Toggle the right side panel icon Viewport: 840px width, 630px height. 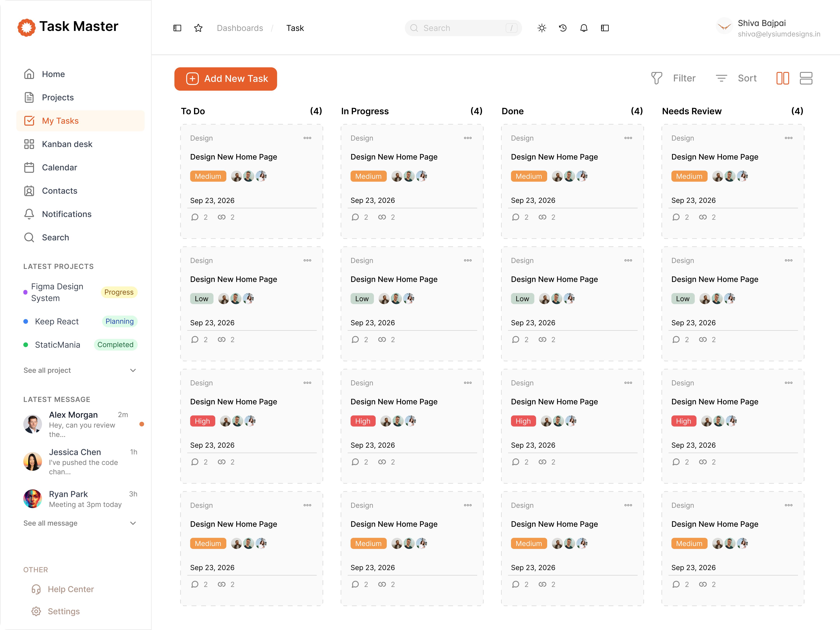point(605,28)
